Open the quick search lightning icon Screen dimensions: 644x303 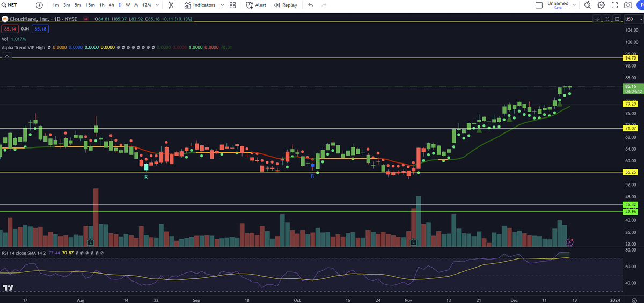point(588,5)
